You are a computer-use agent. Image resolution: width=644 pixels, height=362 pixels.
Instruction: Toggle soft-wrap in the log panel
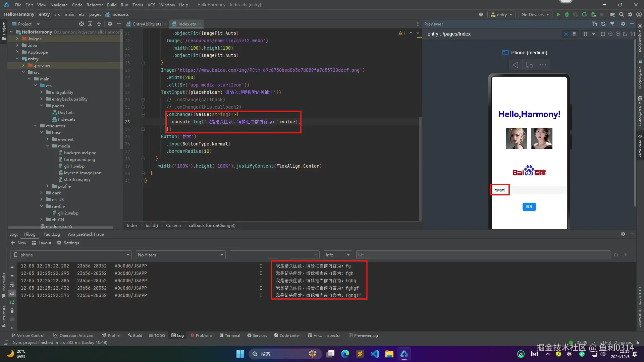12,285
